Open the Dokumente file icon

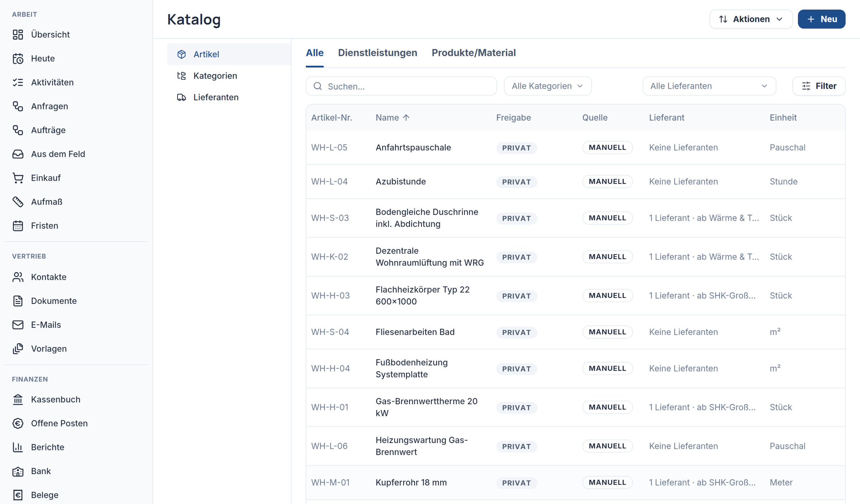(x=18, y=301)
